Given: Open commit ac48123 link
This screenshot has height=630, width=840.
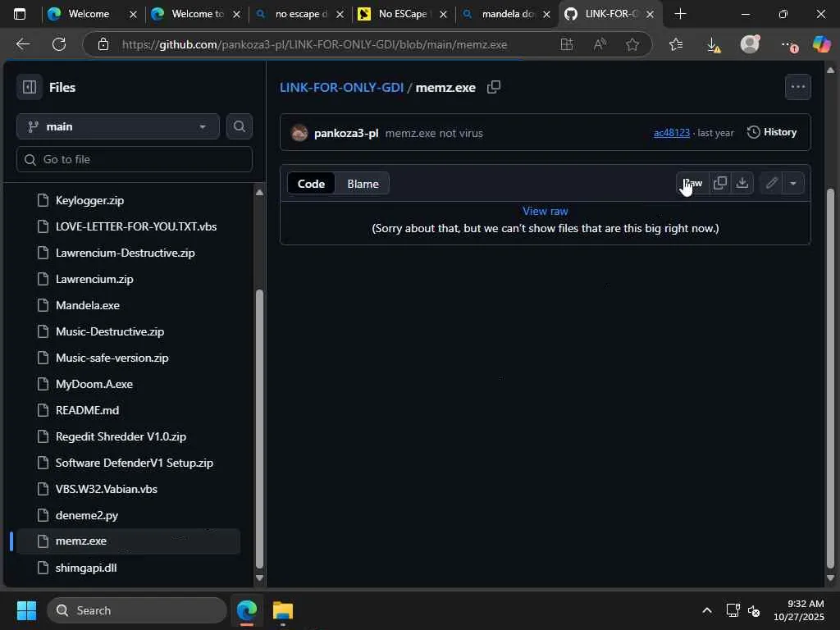Looking at the screenshot, I should point(671,133).
